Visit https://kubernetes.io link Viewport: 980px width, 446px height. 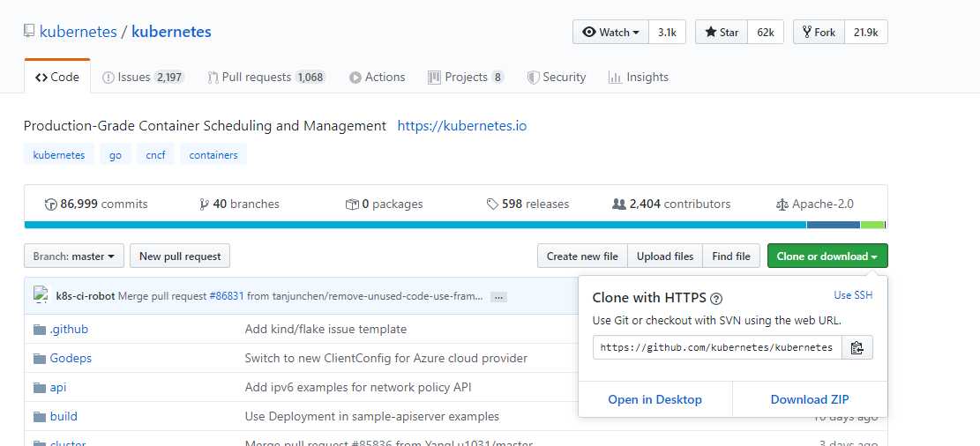[462, 125]
